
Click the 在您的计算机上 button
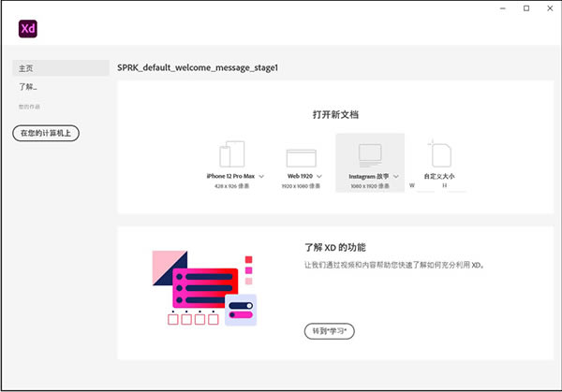pyautogui.click(x=46, y=133)
